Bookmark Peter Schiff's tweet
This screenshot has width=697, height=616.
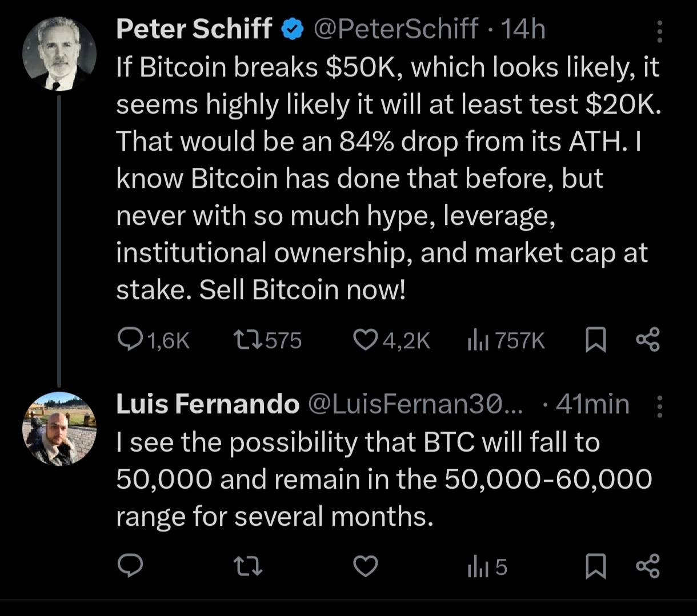click(x=596, y=341)
